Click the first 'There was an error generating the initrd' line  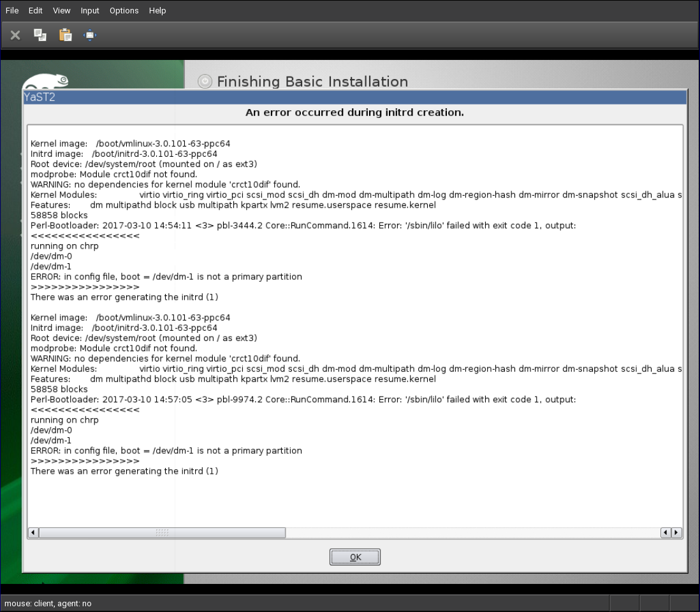124,298
